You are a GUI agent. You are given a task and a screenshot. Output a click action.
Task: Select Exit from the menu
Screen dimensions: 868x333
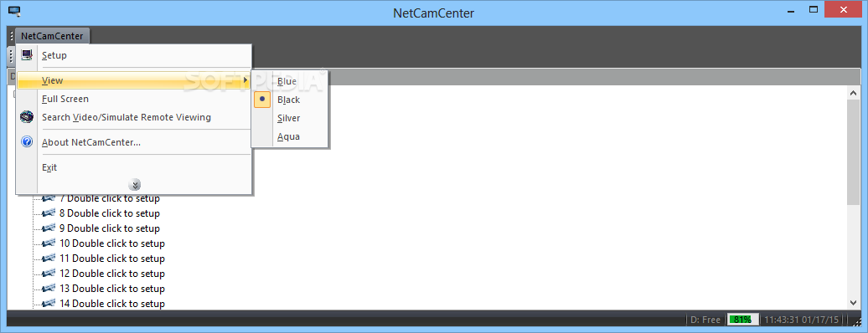tap(134, 167)
